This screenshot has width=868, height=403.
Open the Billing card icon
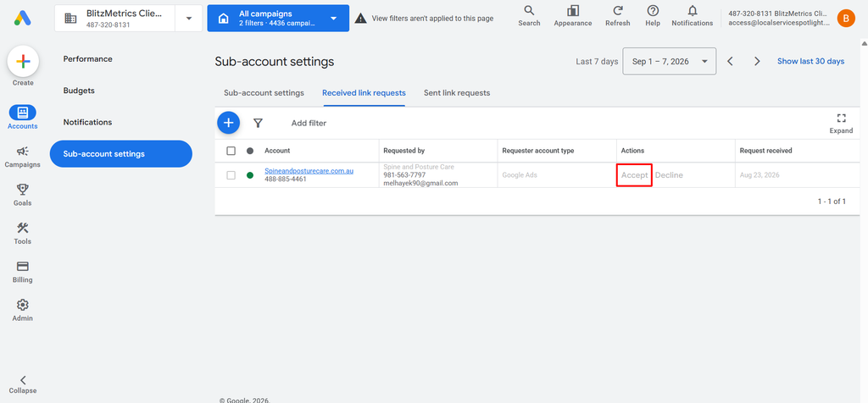click(x=23, y=267)
